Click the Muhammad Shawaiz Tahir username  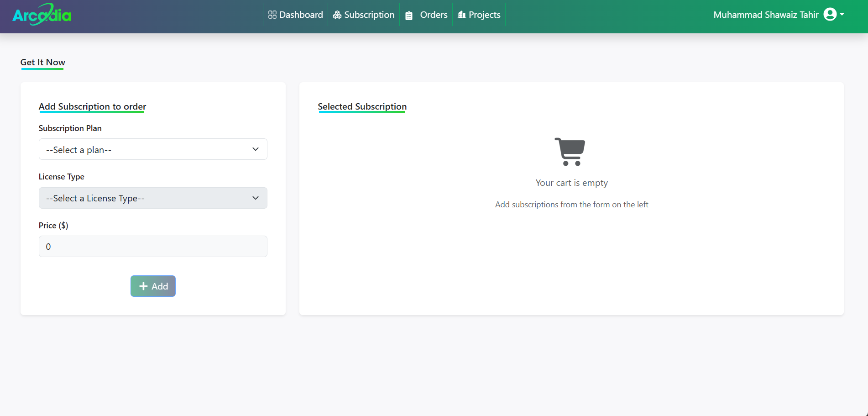[766, 15]
